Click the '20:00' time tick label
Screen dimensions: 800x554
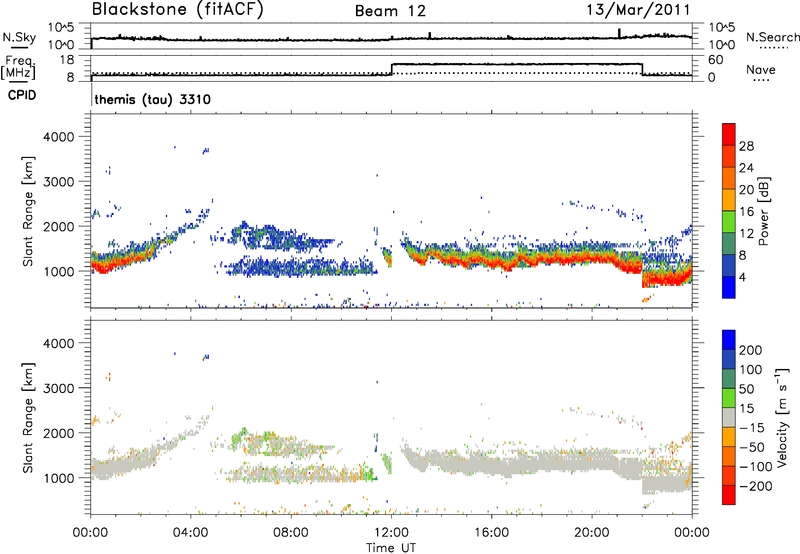coord(591,533)
